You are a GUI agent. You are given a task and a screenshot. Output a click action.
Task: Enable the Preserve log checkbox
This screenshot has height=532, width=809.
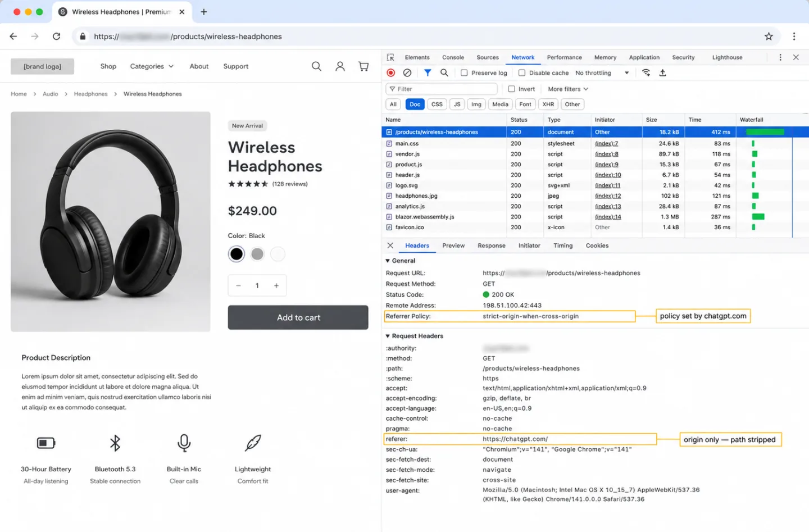point(464,72)
